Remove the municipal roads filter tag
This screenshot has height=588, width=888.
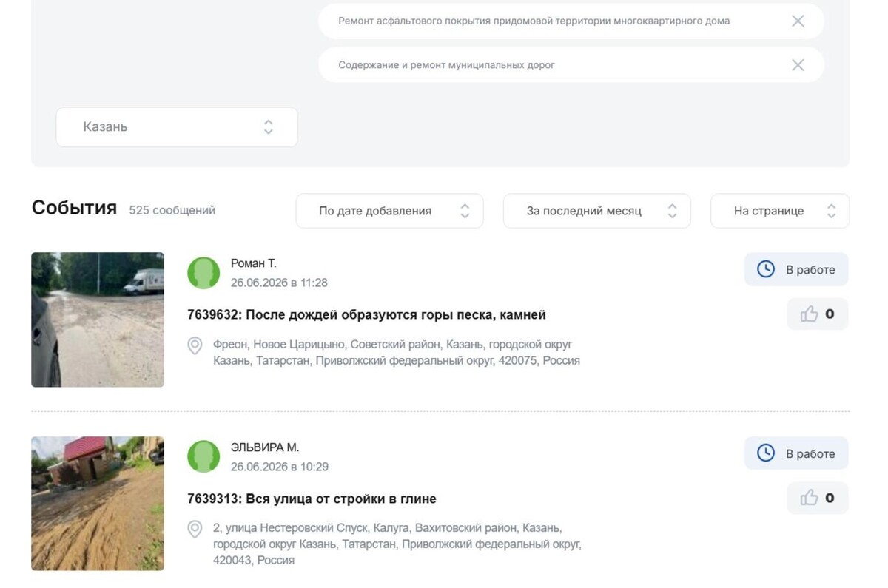tap(798, 65)
